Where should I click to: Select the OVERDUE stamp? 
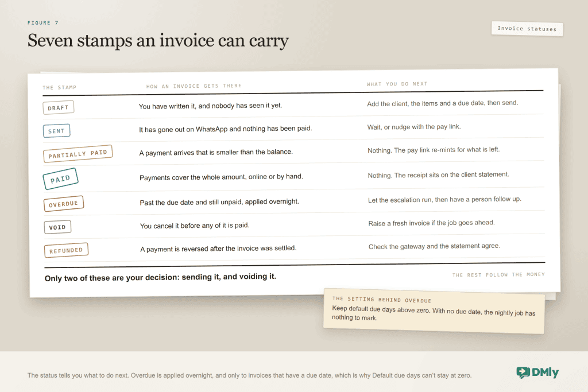click(x=63, y=204)
